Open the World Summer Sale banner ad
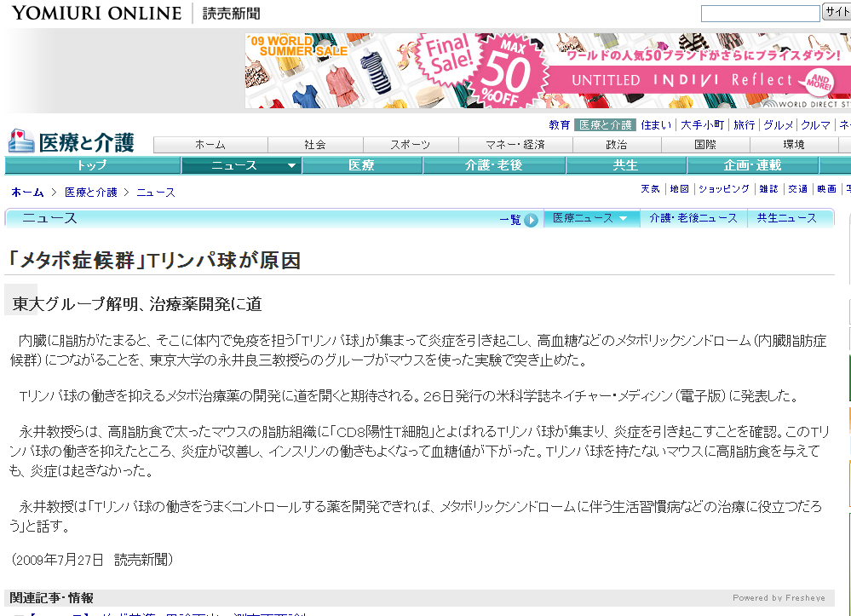851x616 pixels. 547,71
